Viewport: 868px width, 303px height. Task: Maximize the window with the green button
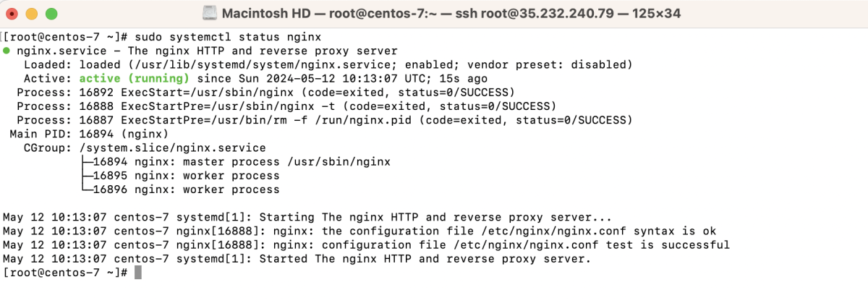(x=51, y=14)
